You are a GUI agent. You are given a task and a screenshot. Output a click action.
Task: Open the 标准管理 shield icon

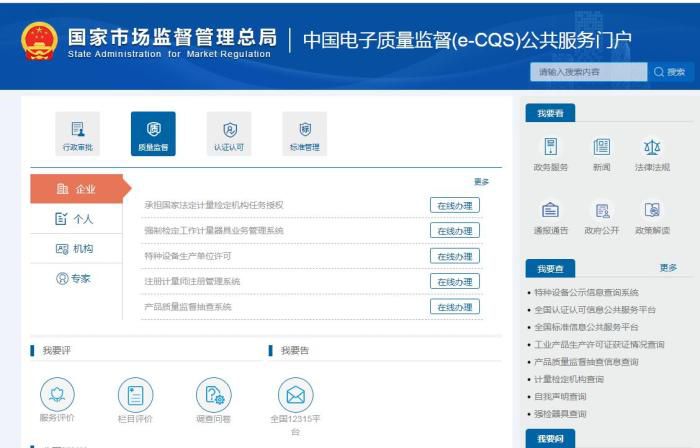pos(305,134)
